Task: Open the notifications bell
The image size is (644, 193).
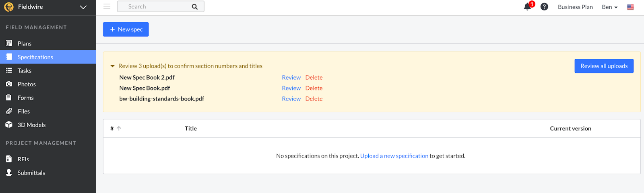Action: [527, 7]
